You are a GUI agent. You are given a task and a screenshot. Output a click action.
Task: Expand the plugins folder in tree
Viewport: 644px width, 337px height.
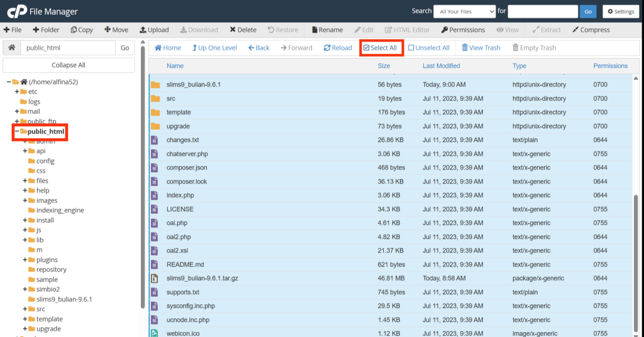[25, 260]
